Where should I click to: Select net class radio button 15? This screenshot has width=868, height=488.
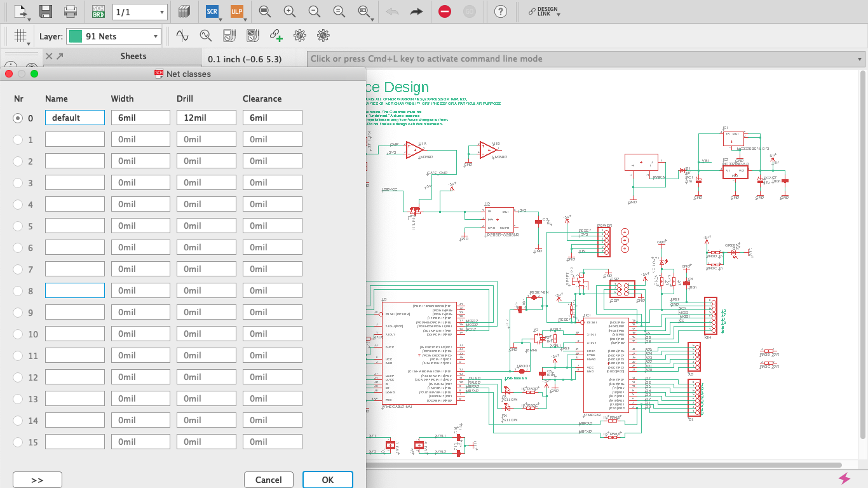pos(18,442)
